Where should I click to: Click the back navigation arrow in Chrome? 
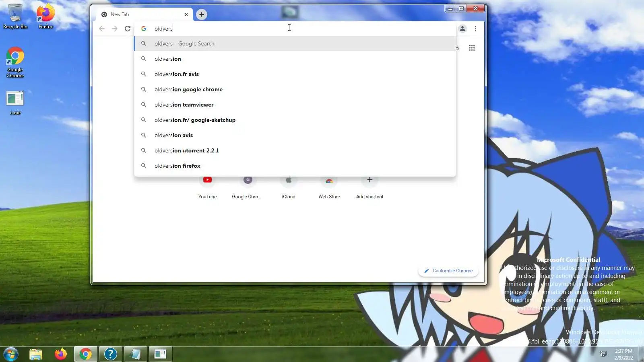pos(102,29)
